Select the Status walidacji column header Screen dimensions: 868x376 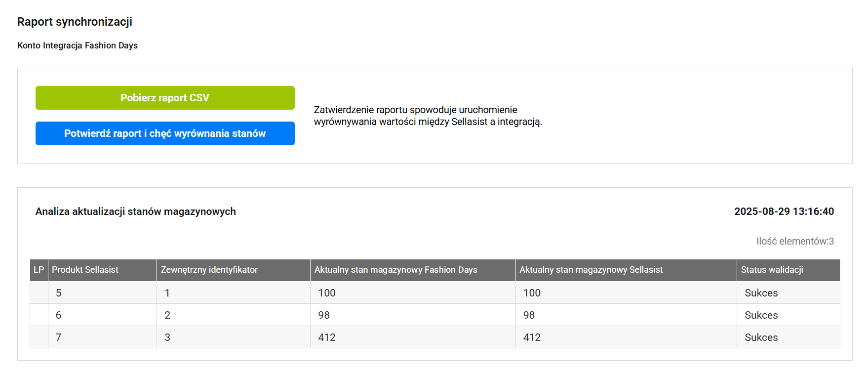pos(772,270)
